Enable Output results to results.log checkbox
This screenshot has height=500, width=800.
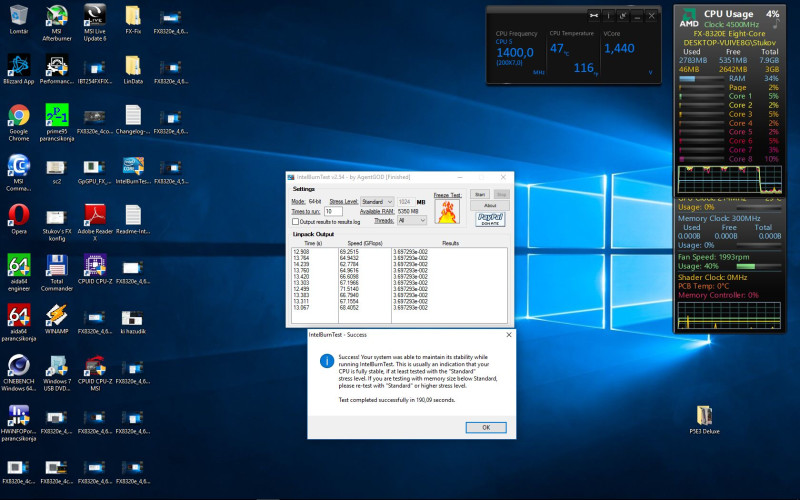click(295, 221)
